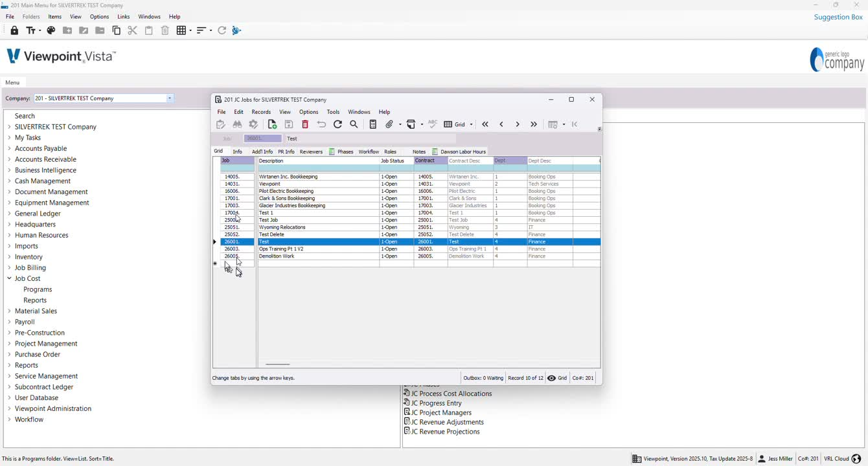Switch to Dawson Labor Hours tab
This screenshot has height=466, width=868.
(459, 151)
